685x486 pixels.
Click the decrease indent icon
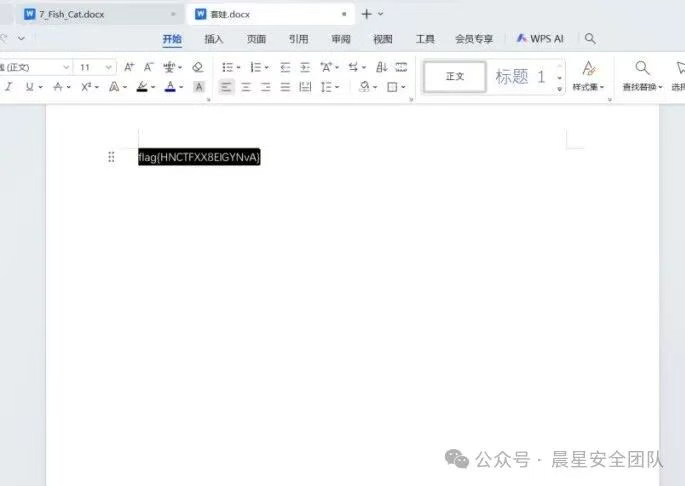click(284, 67)
